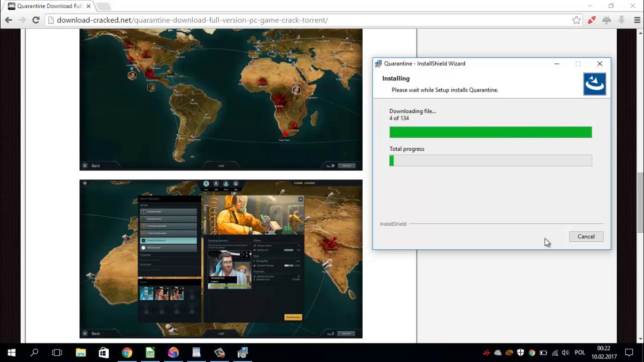Click the Chrome notification tray icon

coord(532,353)
